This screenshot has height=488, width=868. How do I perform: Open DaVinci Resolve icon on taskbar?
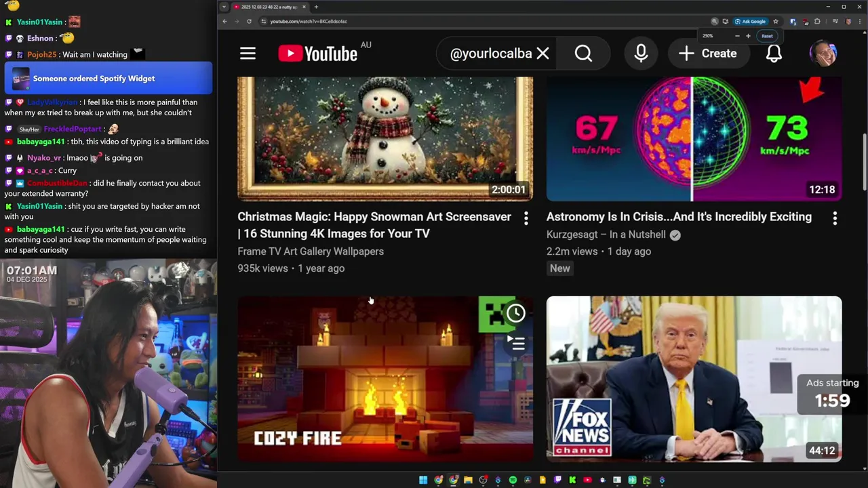tap(528, 480)
